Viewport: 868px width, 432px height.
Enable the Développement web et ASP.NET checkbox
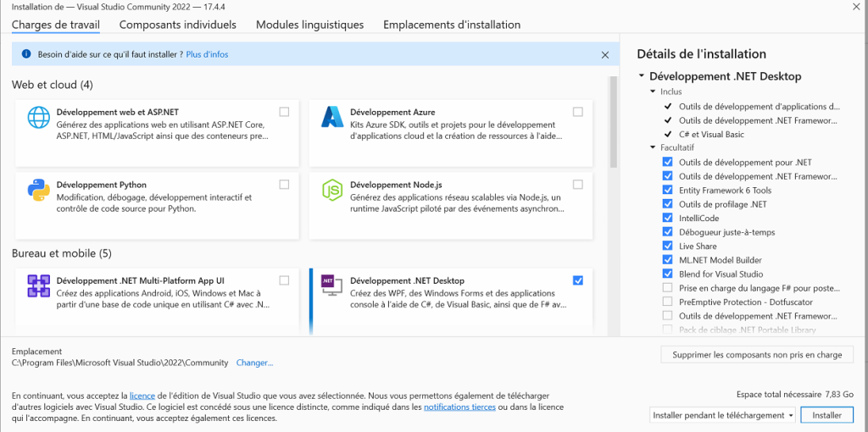[x=284, y=112]
